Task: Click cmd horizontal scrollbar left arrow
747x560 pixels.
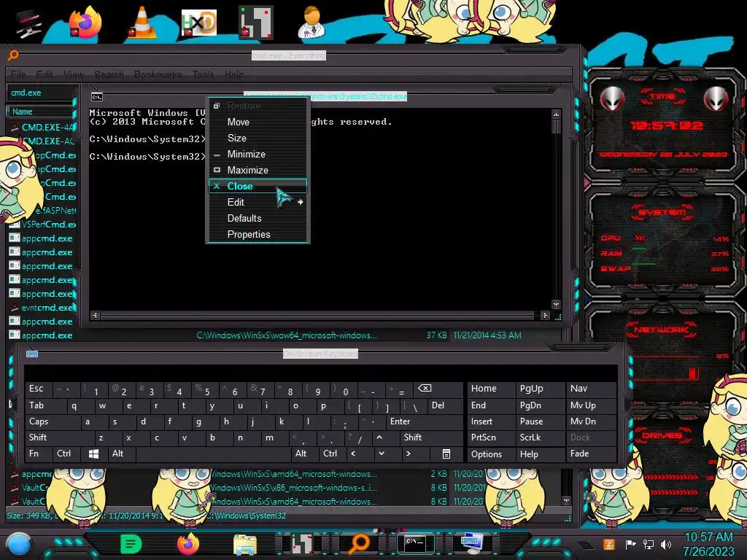Action: (95, 315)
